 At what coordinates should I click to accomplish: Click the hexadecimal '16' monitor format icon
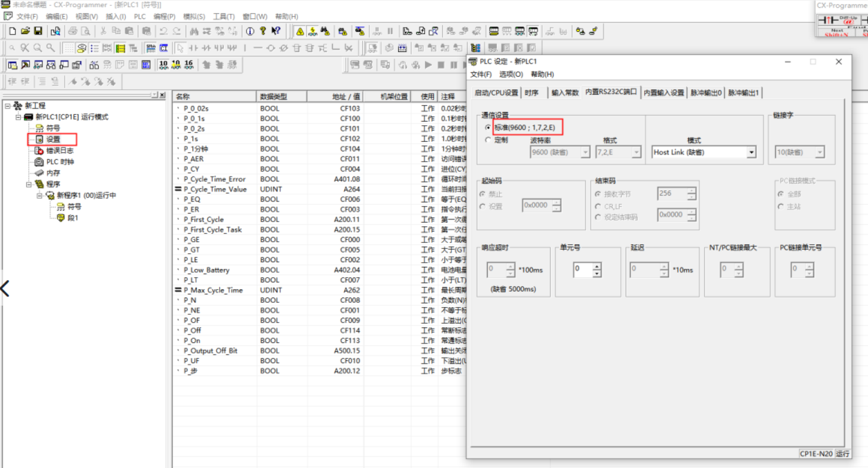[189, 65]
